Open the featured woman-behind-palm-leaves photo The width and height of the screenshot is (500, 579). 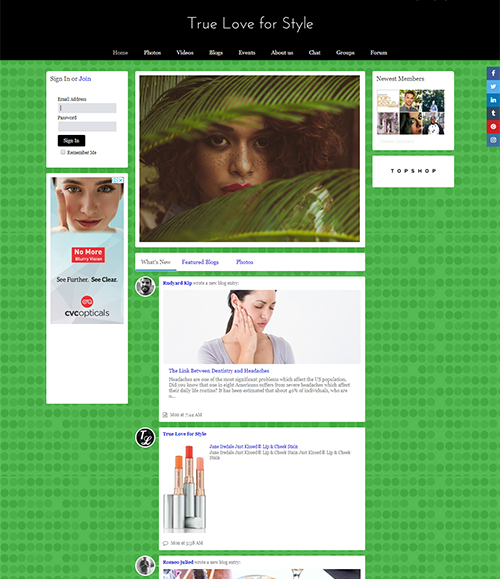pyautogui.click(x=250, y=159)
